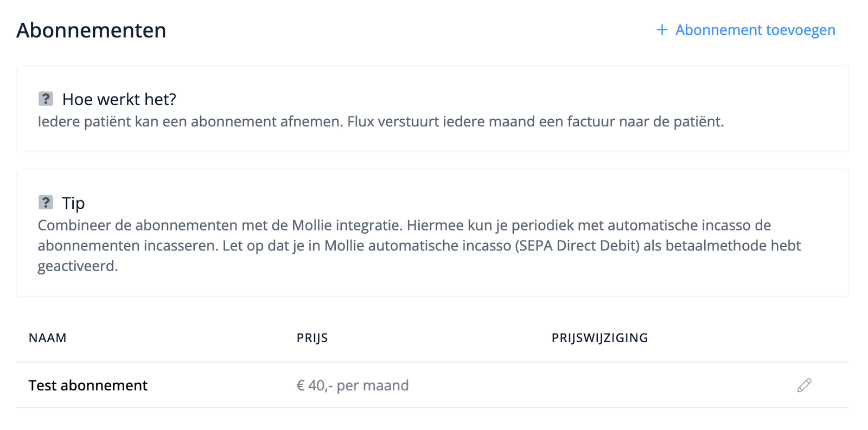Click the '€ 40,- per maand' price text
This screenshot has height=430, width=868.
pos(353,385)
